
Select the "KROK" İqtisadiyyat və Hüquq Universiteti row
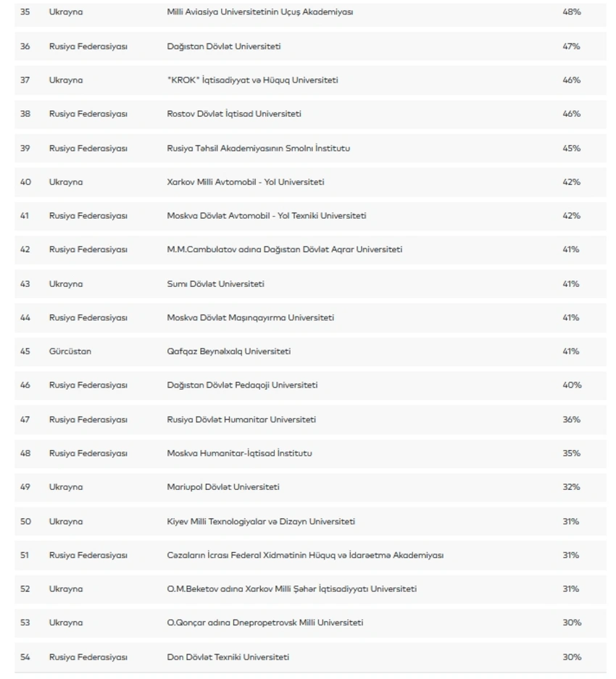tap(252, 80)
